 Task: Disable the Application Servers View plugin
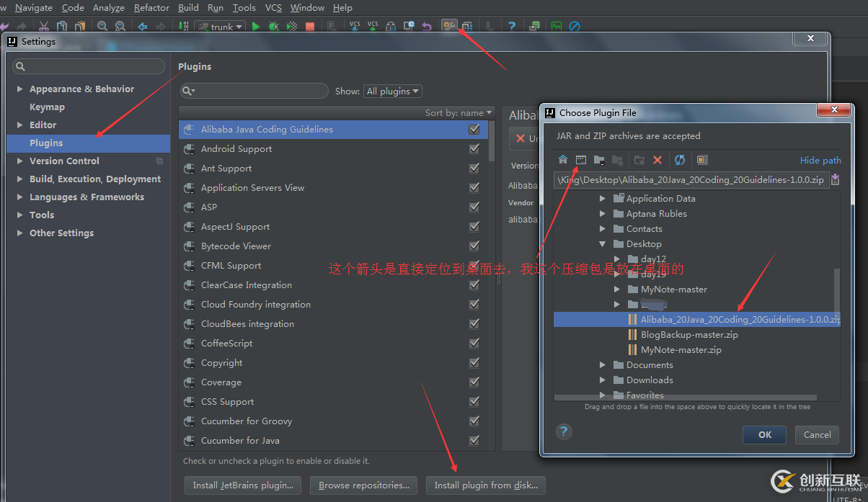(x=474, y=188)
